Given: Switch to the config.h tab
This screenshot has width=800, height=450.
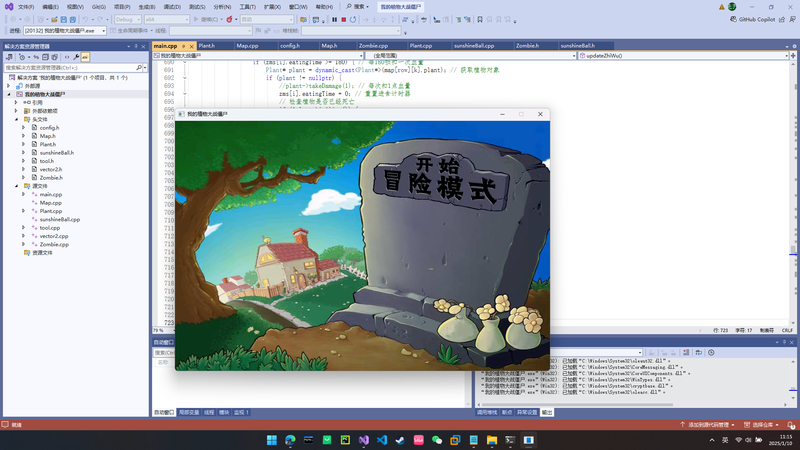Looking at the screenshot, I should click(290, 46).
